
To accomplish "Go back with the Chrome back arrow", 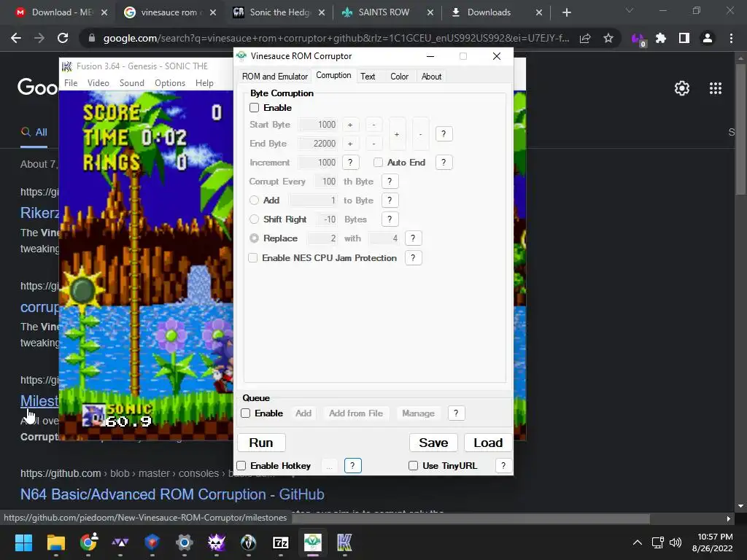I will [x=16, y=38].
